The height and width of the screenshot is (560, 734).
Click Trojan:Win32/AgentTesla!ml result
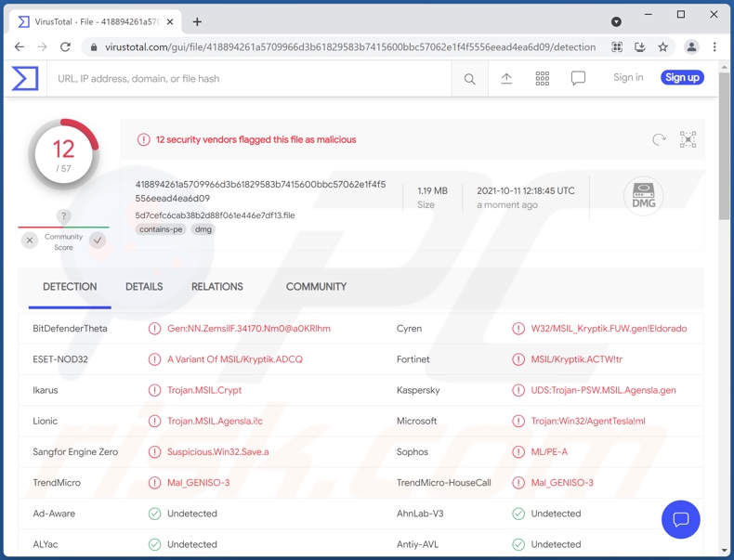(588, 421)
